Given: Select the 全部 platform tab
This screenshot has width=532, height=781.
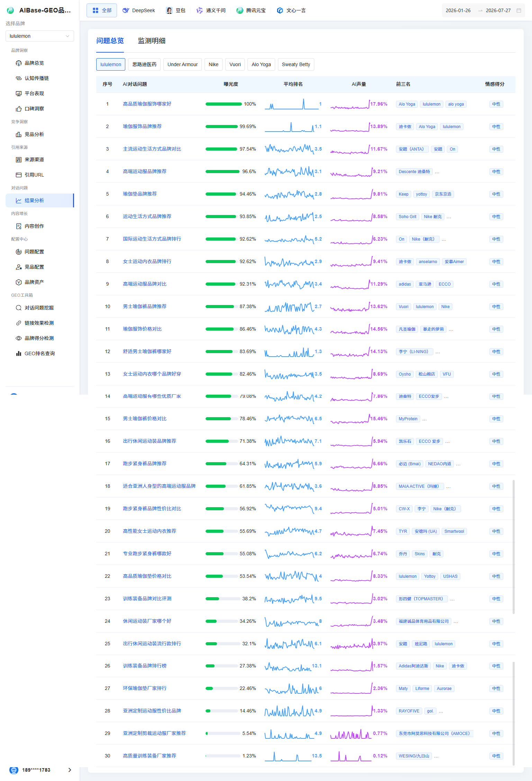Looking at the screenshot, I should (x=102, y=10).
